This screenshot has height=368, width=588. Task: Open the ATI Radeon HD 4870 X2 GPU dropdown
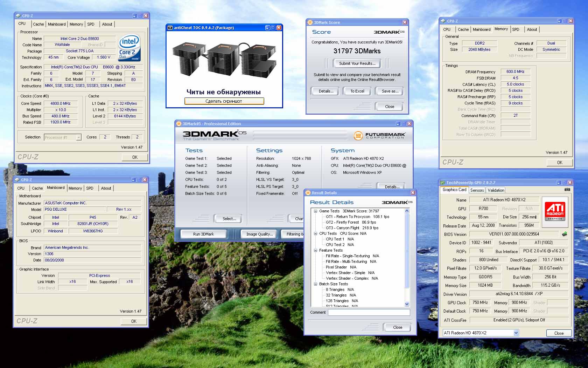coord(516,333)
